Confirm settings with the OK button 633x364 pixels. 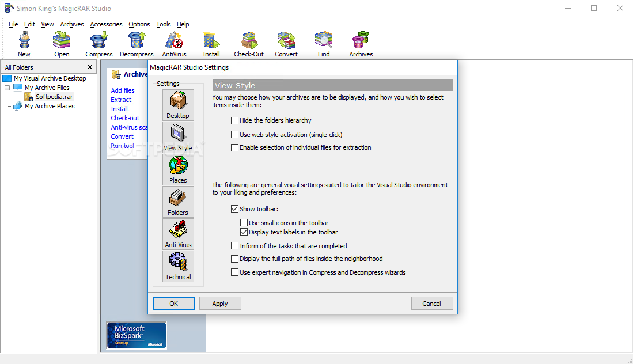(174, 304)
